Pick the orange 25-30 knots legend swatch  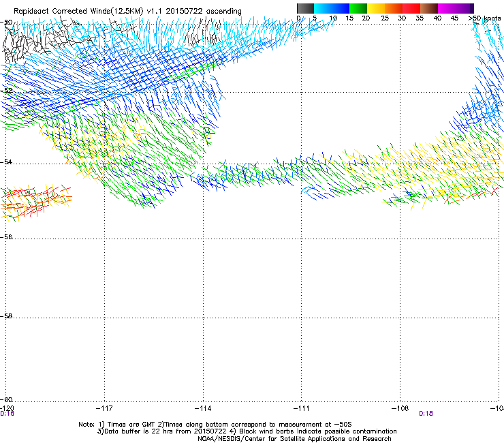pyautogui.click(x=394, y=8)
